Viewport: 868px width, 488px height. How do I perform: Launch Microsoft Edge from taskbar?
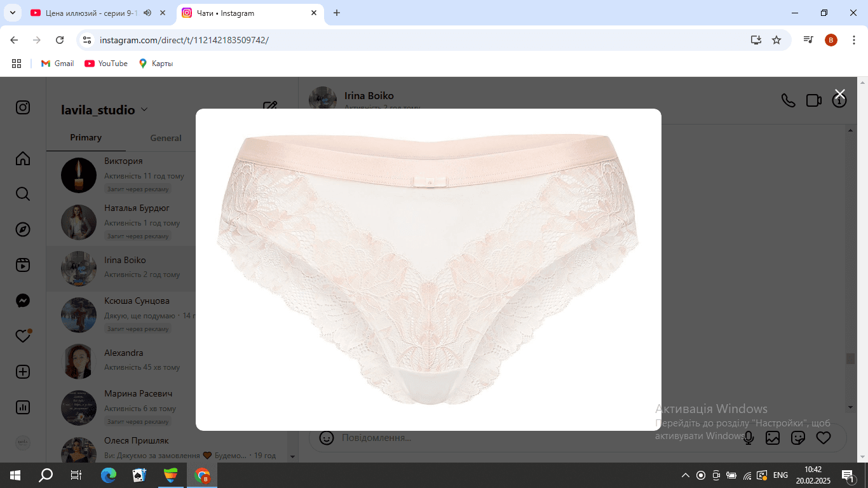(109, 475)
